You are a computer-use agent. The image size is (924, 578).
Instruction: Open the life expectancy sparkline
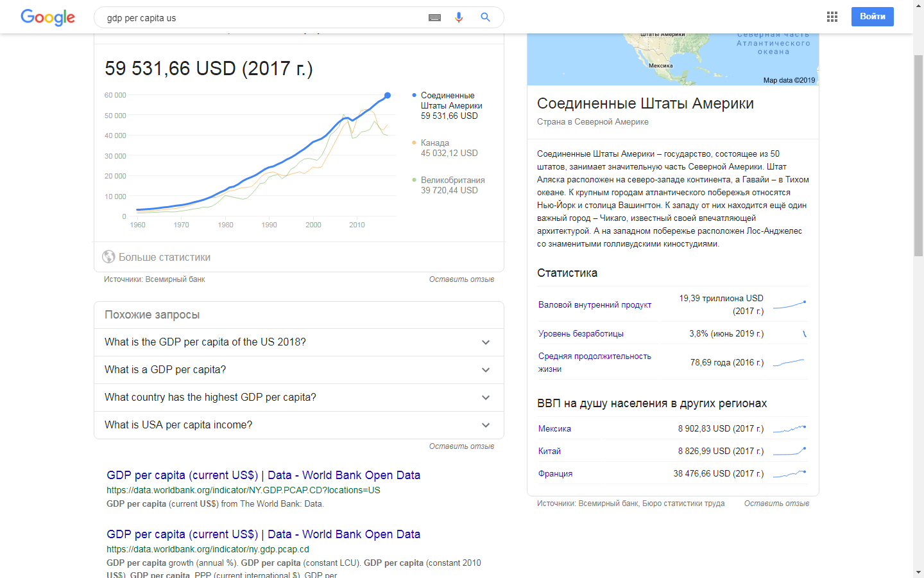[790, 363]
